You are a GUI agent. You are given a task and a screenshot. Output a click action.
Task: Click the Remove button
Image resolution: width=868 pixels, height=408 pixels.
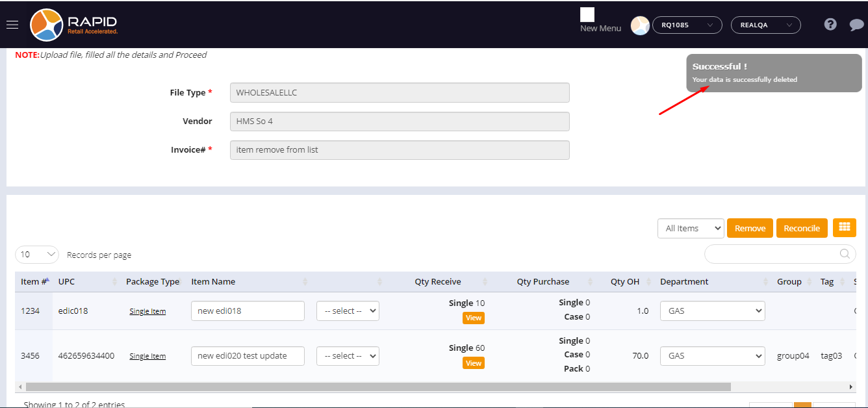tap(750, 228)
